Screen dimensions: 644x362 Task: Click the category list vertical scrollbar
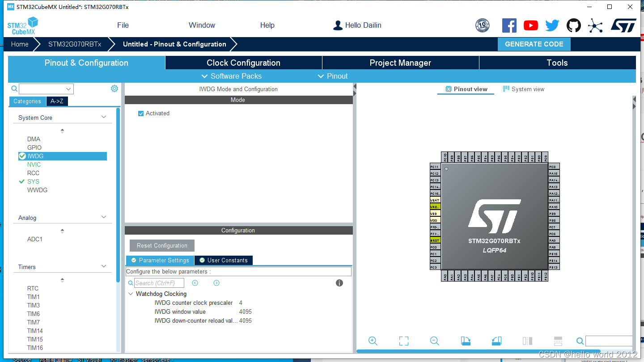[118, 194]
